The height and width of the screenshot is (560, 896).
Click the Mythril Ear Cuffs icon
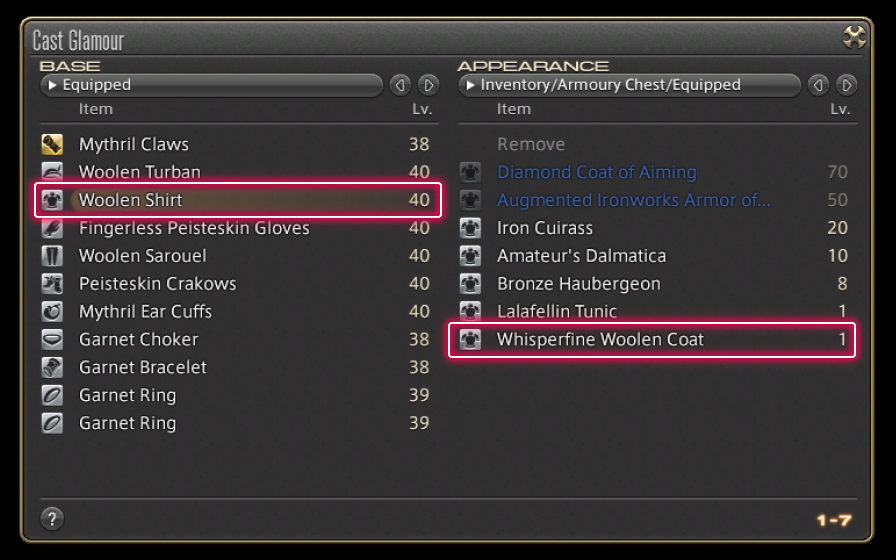click(52, 312)
